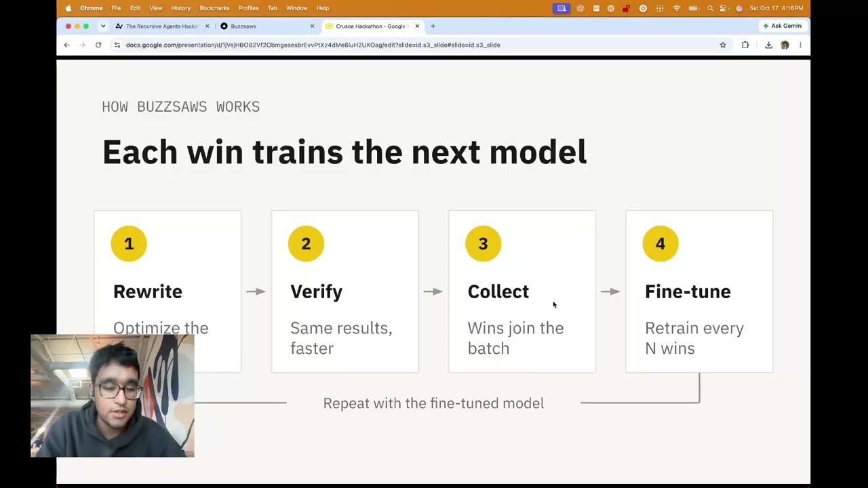
Task: Click the webcam video thumbnail overlay
Action: [113, 396]
